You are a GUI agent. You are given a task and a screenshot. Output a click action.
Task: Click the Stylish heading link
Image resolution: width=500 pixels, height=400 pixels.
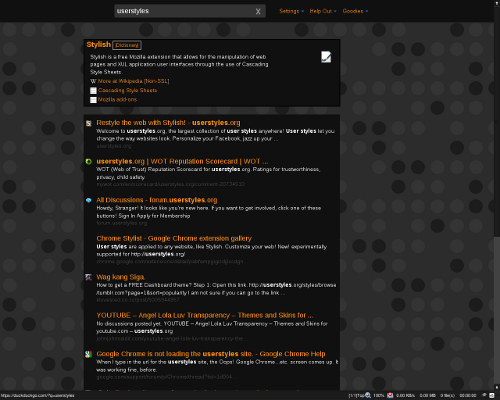point(98,44)
